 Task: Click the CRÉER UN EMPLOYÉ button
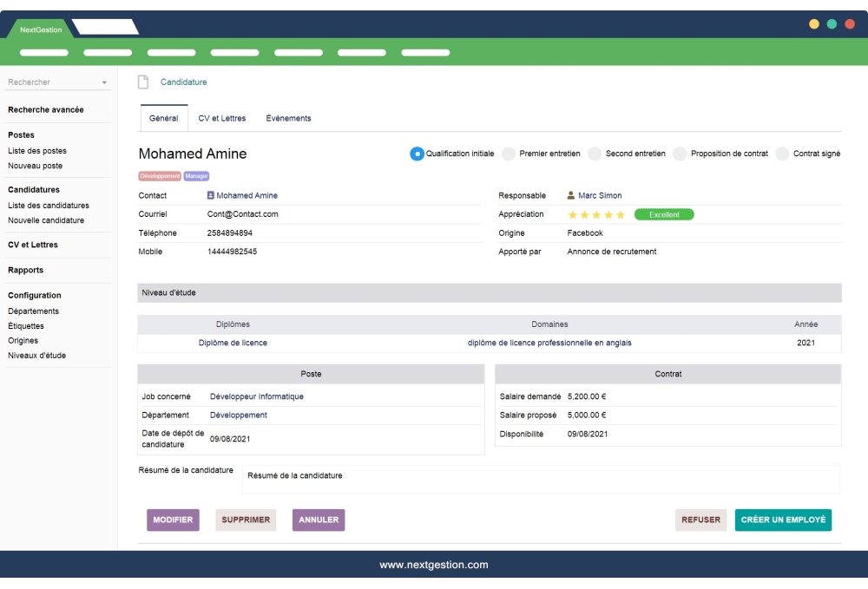[783, 520]
